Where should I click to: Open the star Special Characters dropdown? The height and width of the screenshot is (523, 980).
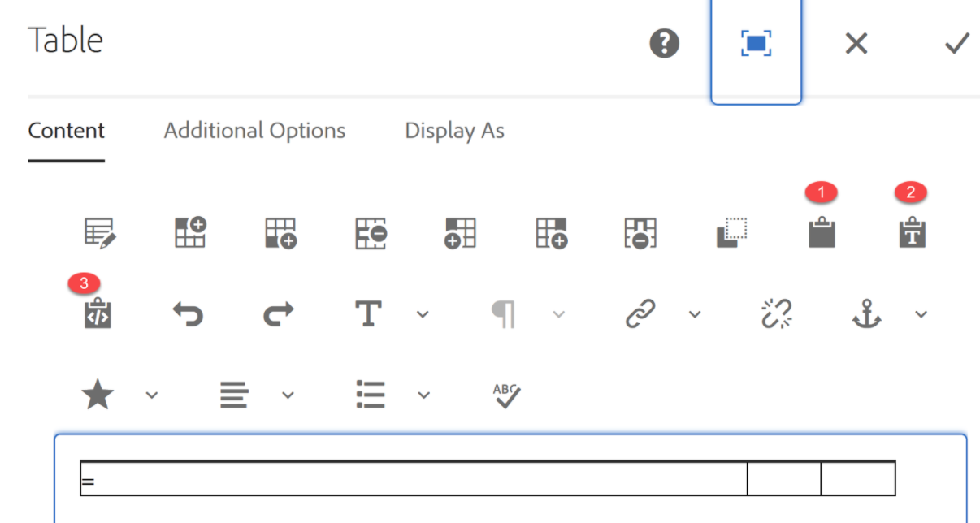pos(152,395)
